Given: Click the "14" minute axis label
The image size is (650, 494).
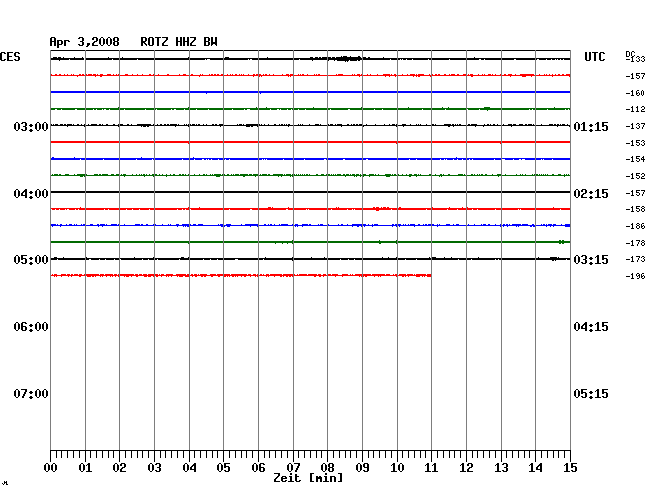Looking at the screenshot, I should click(535, 468).
